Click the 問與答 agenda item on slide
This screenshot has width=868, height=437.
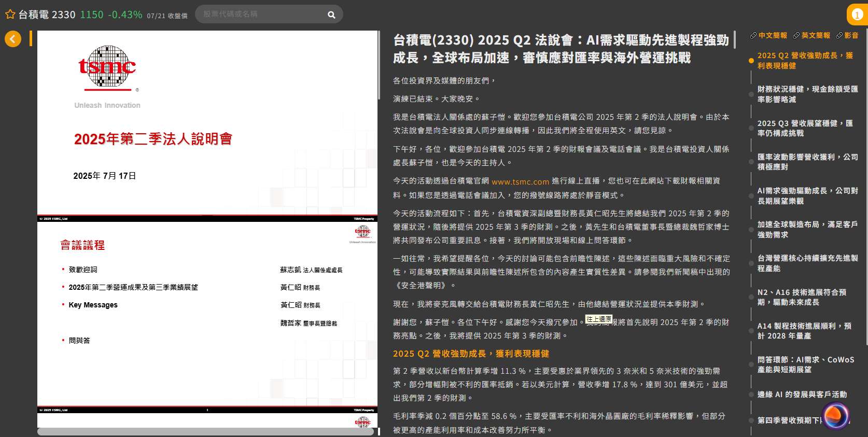pyautogui.click(x=79, y=341)
